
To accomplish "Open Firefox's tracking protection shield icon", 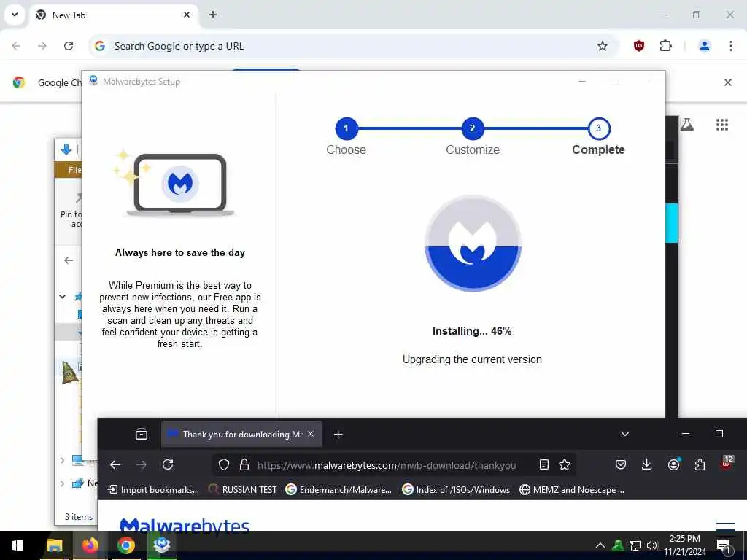I will coord(224,464).
